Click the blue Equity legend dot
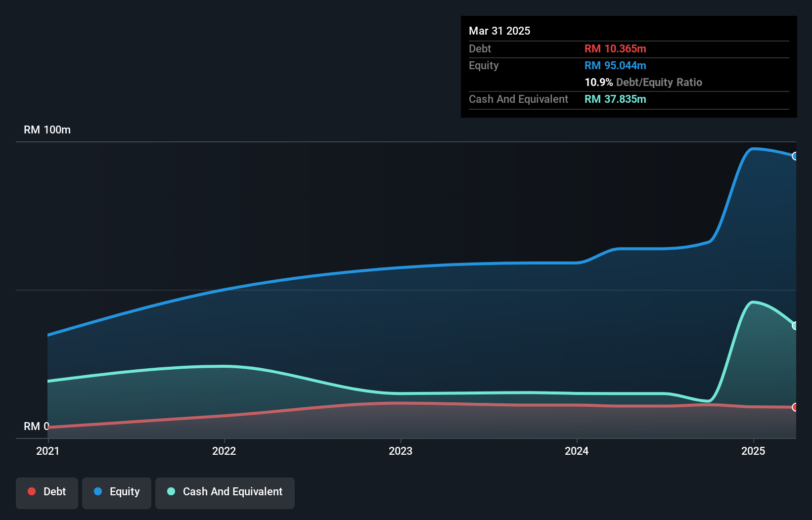The image size is (812, 520). (97, 491)
